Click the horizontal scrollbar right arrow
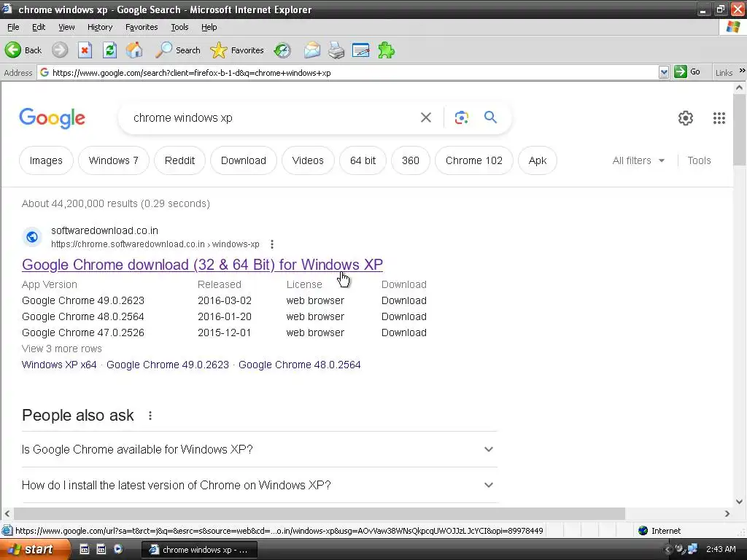The height and width of the screenshot is (560, 747). pos(727,514)
